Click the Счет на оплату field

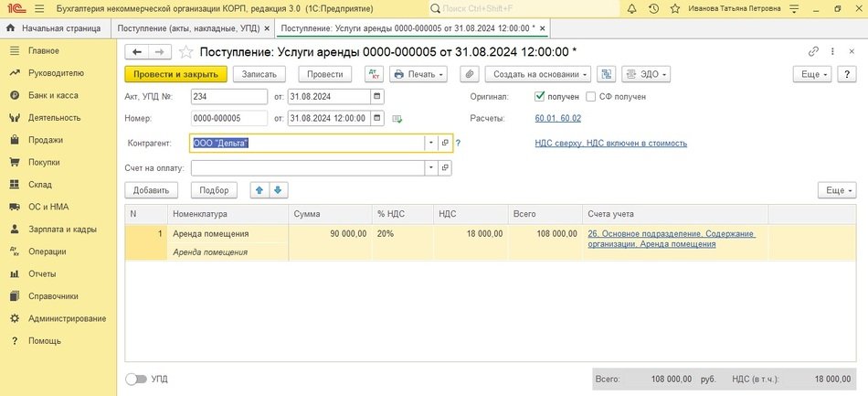[x=307, y=168]
